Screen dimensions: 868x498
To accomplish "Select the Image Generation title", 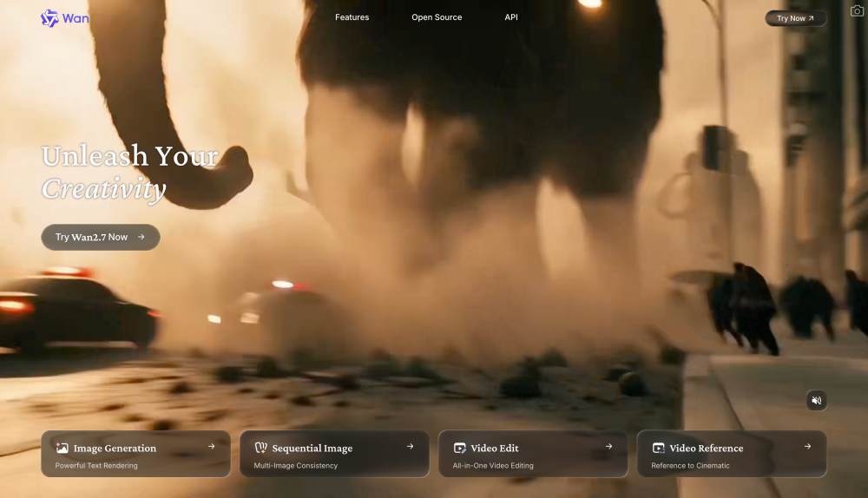I will coord(115,449).
